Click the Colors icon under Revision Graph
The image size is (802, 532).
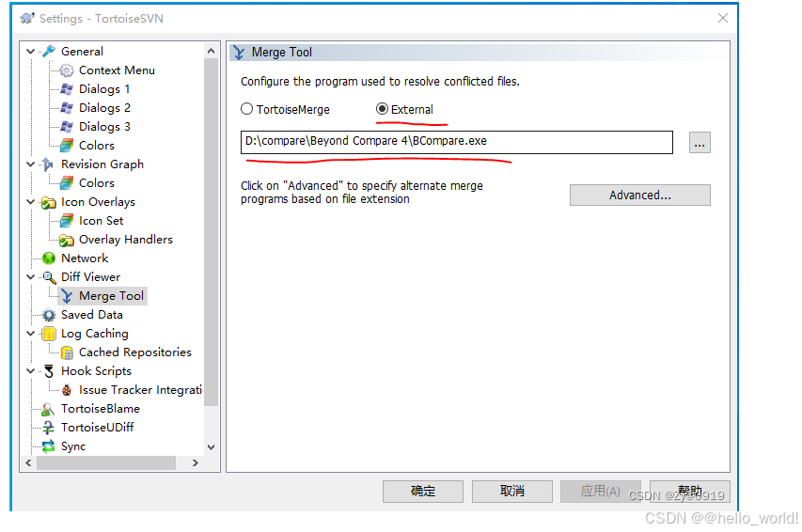[67, 183]
